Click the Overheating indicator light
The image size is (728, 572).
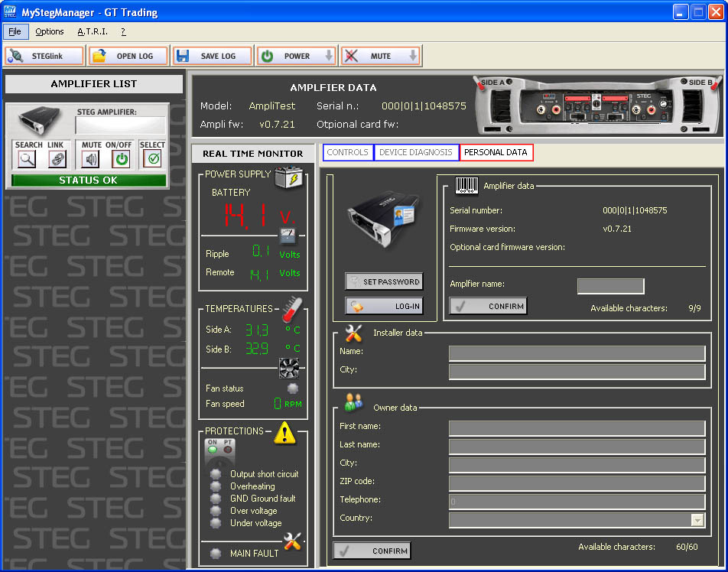[216, 486]
